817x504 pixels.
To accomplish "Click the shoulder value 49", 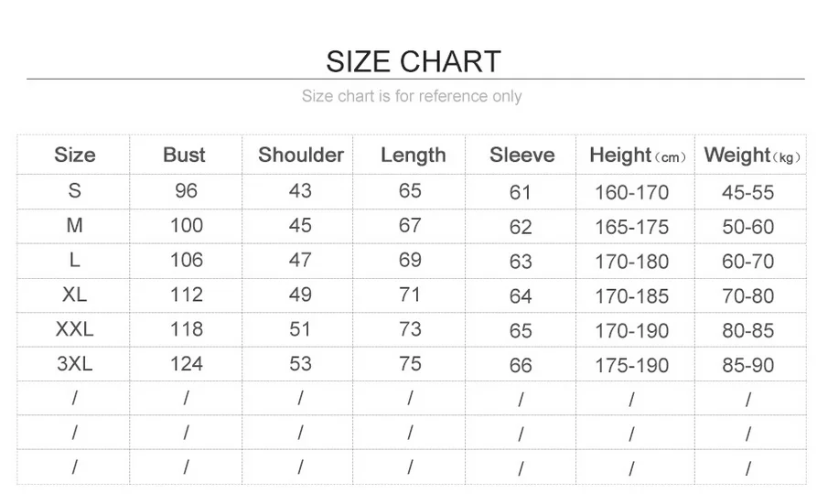I will click(x=300, y=295).
